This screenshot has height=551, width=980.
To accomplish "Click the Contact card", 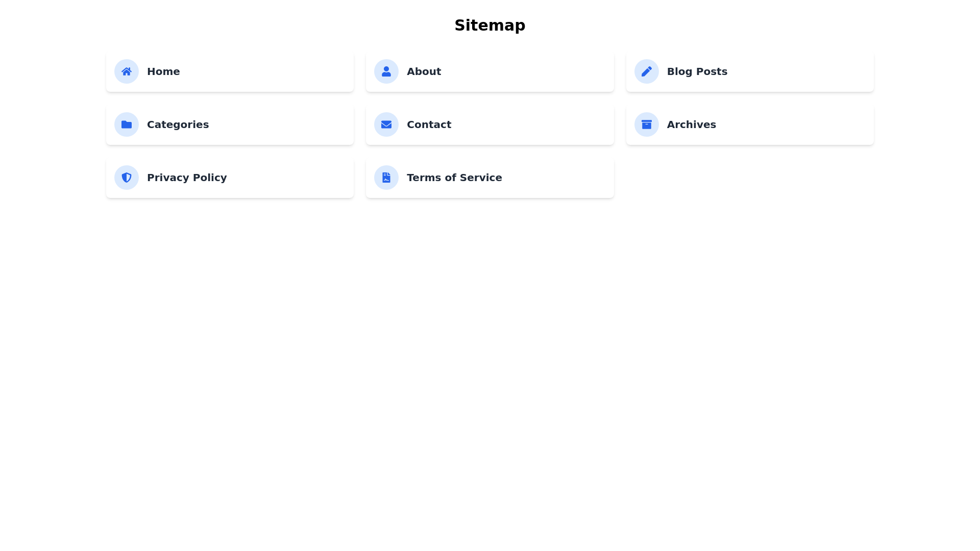I will point(489,124).
